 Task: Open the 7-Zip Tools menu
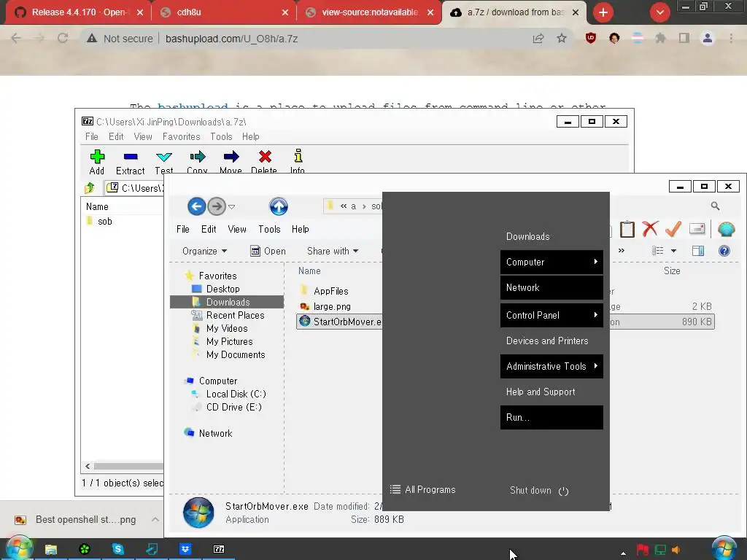tap(222, 136)
